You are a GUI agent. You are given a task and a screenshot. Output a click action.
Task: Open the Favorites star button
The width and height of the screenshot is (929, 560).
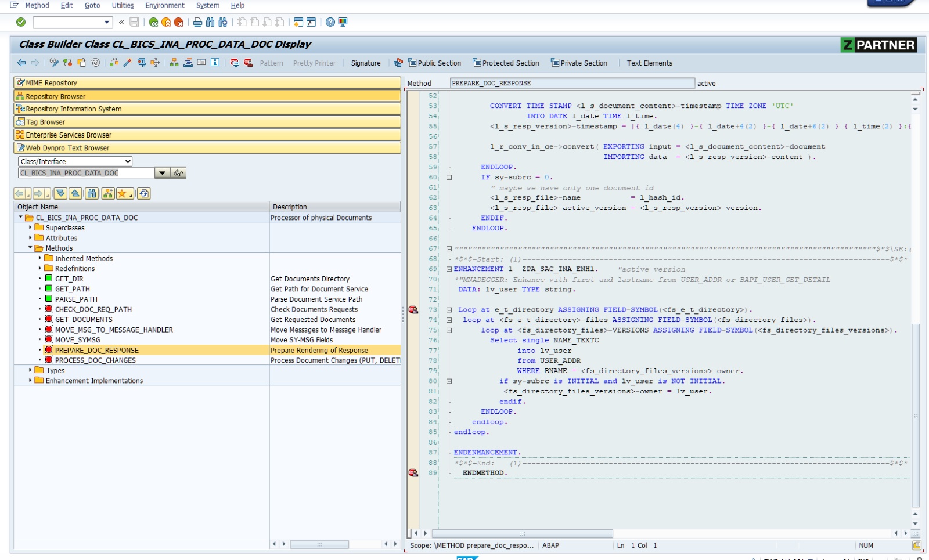pos(125,194)
